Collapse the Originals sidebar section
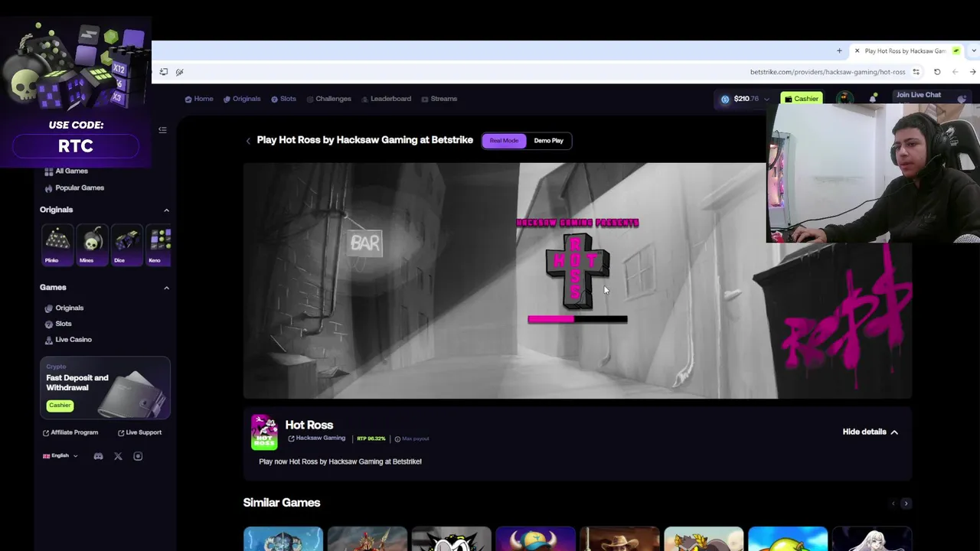 pos(166,210)
